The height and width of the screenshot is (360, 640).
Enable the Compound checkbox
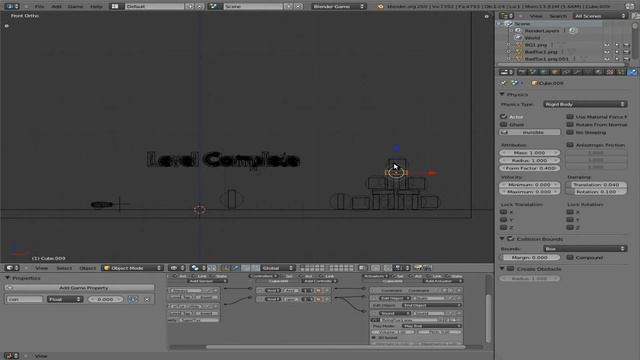click(570, 257)
